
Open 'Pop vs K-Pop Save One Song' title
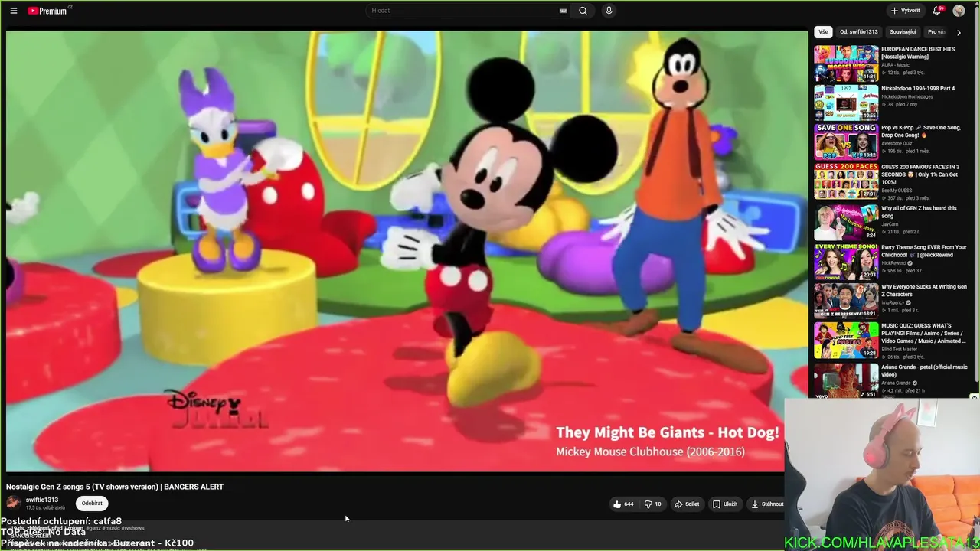pos(921,132)
